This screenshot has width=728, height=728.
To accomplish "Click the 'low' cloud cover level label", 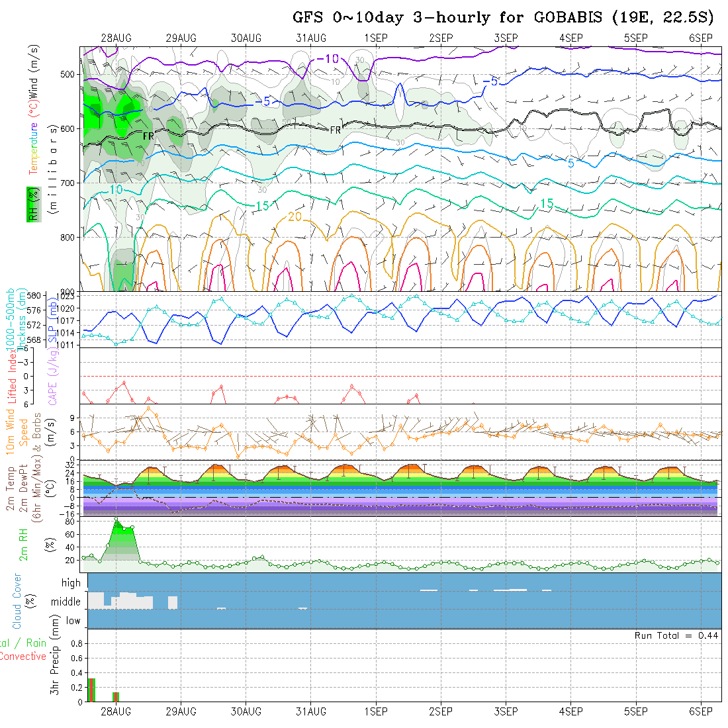I will 73,621.
